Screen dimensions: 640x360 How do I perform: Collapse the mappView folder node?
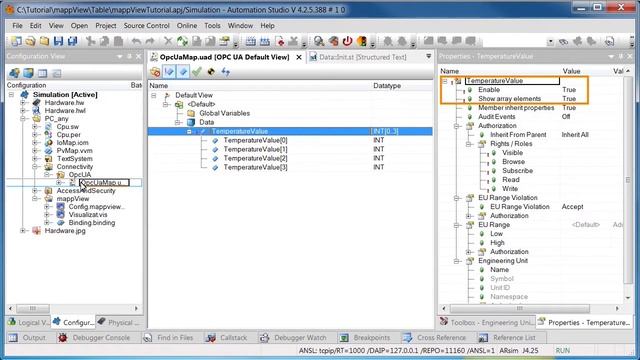coord(36,199)
